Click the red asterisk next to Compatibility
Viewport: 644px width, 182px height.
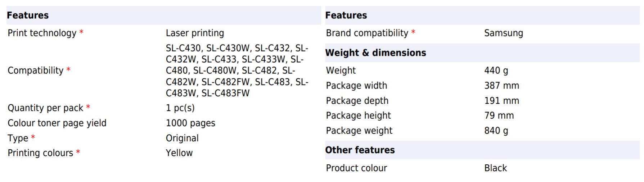coord(68,69)
